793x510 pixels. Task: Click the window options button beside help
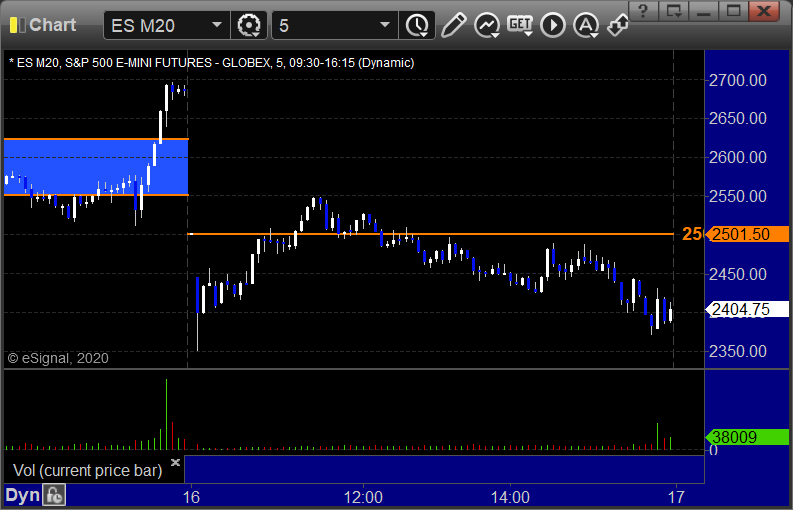click(674, 10)
